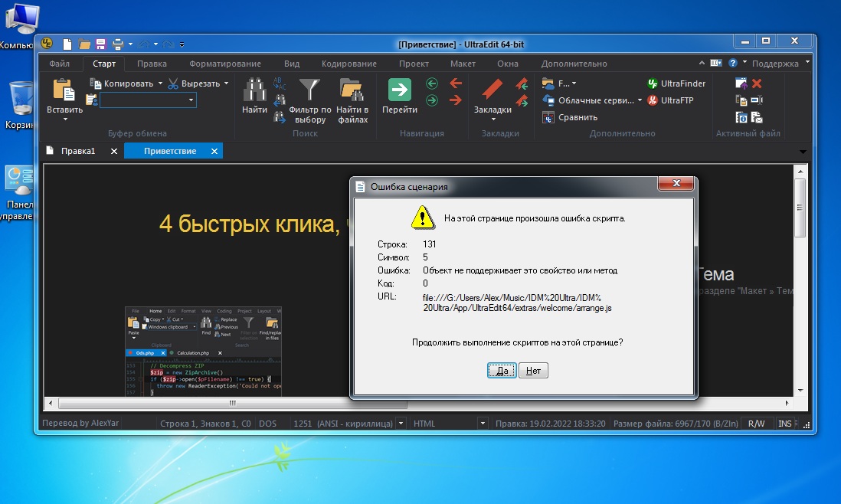The width and height of the screenshot is (841, 504).
Task: Open the F... FTP dropdown
Action: tap(574, 83)
